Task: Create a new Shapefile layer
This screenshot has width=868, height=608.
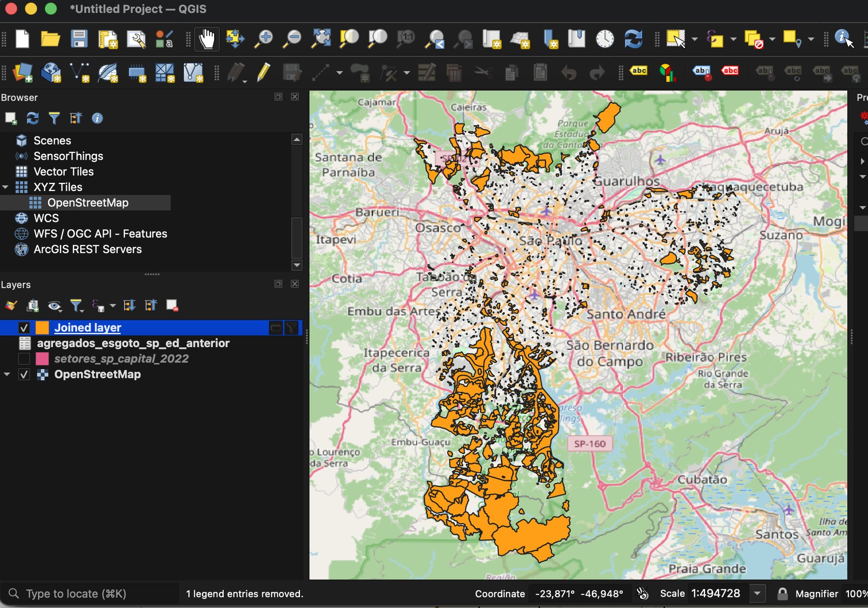Action: pyautogui.click(x=80, y=72)
